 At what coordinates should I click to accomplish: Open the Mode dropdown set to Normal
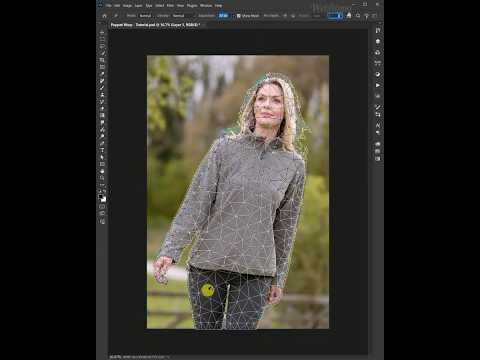click(145, 16)
